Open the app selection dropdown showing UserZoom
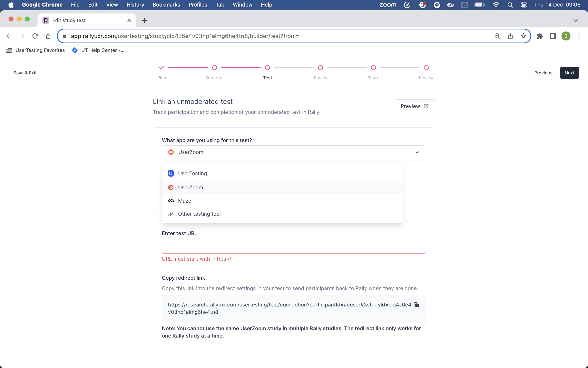This screenshot has height=368, width=588. click(294, 152)
